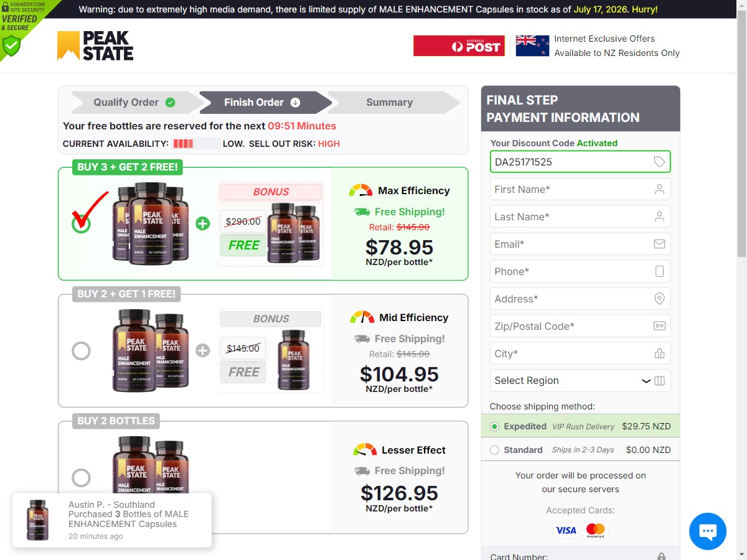The width and height of the screenshot is (747, 560).
Task: Click the phone icon in Phone field
Action: (660, 271)
